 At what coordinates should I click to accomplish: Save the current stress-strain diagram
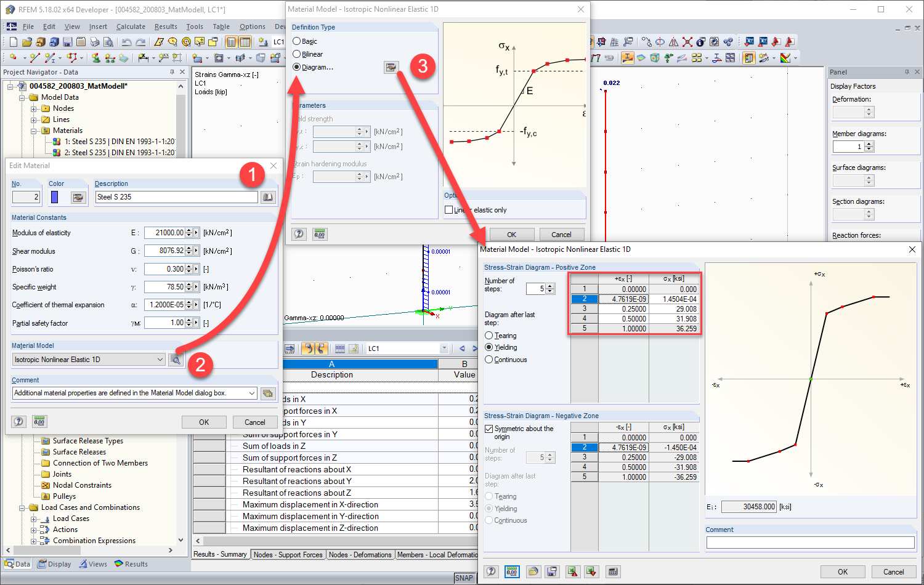point(552,571)
